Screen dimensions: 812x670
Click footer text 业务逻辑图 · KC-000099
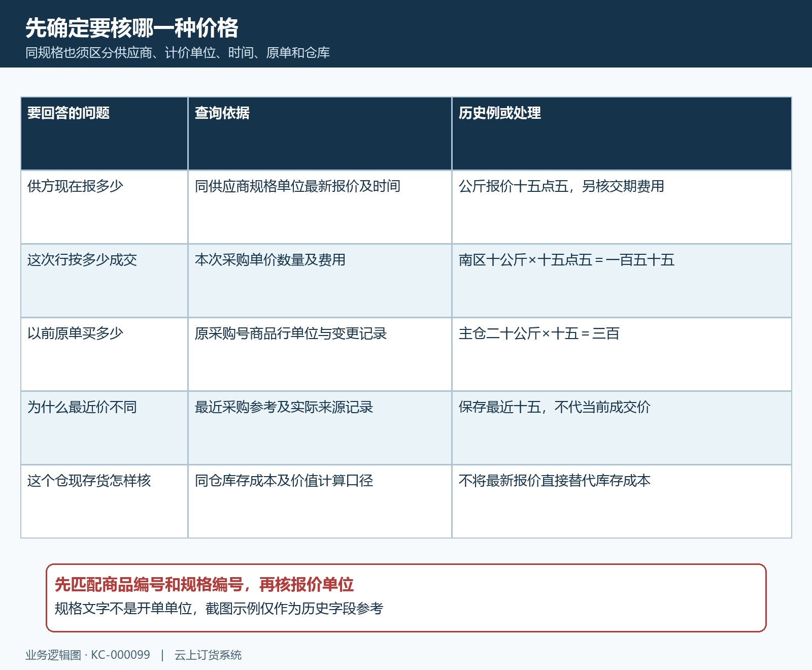[x=88, y=655]
